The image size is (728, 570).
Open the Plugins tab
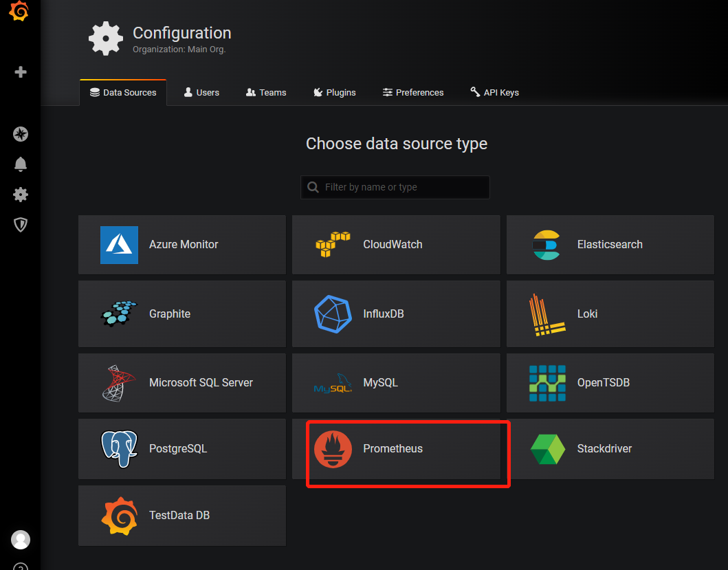pos(334,92)
